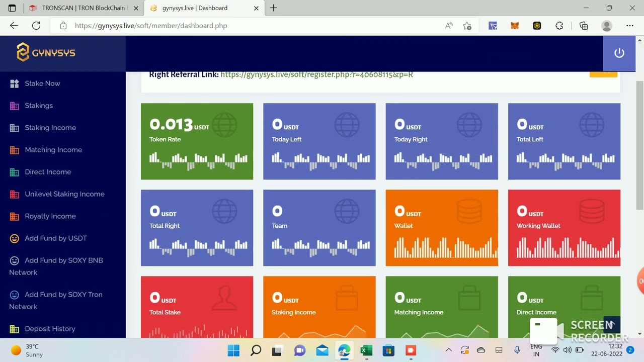644x362 pixels.
Task: Click the Today Right card
Action: (442, 141)
